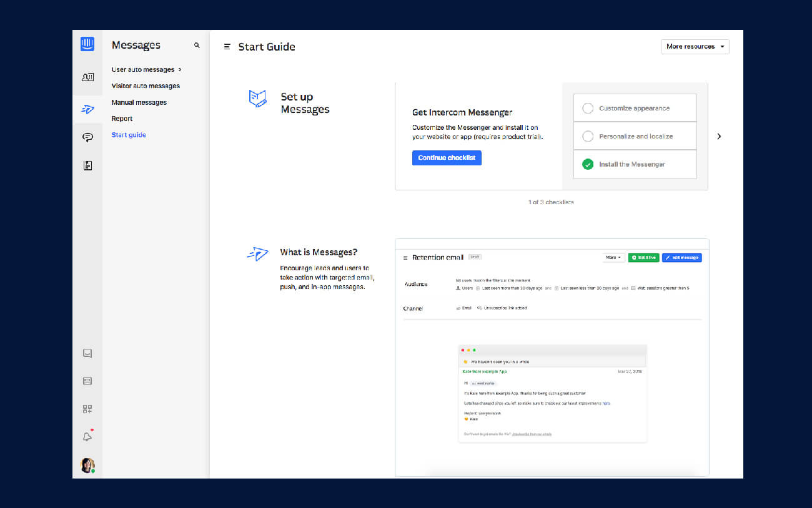Click the search magnifier in Messages panel
Image resolution: width=812 pixels, height=508 pixels.
pyautogui.click(x=197, y=46)
